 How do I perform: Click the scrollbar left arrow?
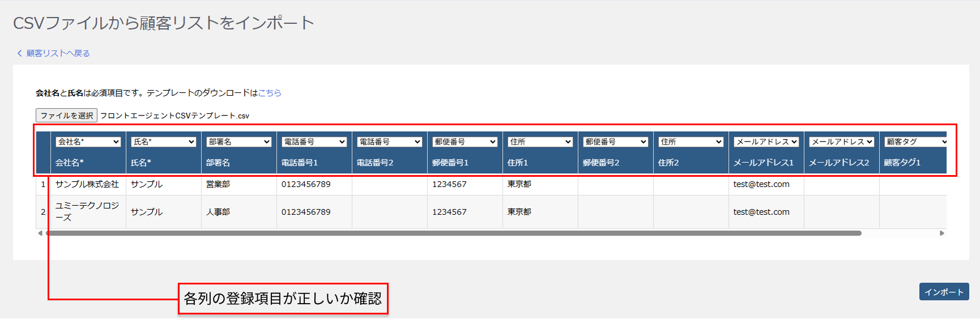click(x=40, y=233)
